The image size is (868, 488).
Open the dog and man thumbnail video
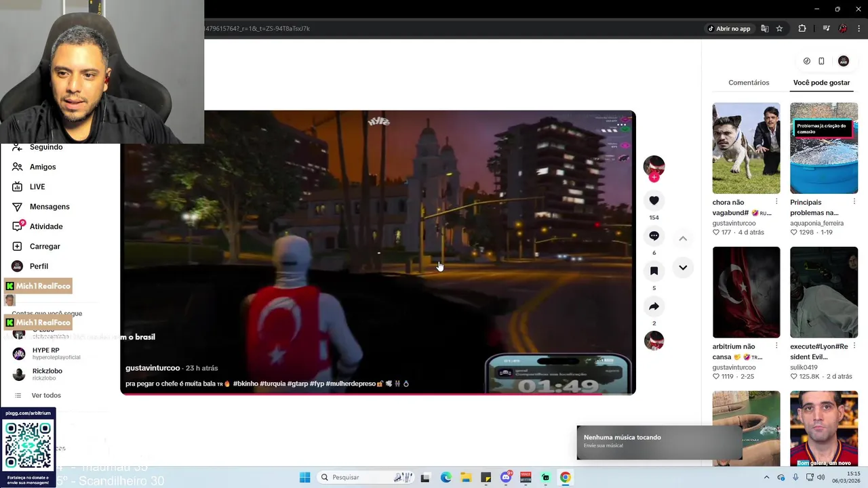coord(746,148)
